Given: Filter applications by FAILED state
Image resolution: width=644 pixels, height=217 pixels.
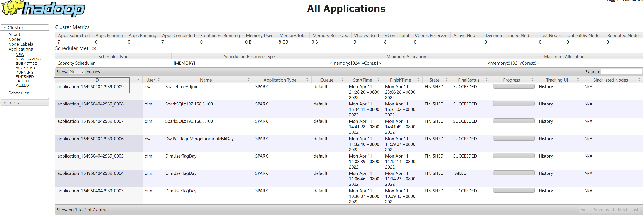Looking at the screenshot, I should [22, 81].
